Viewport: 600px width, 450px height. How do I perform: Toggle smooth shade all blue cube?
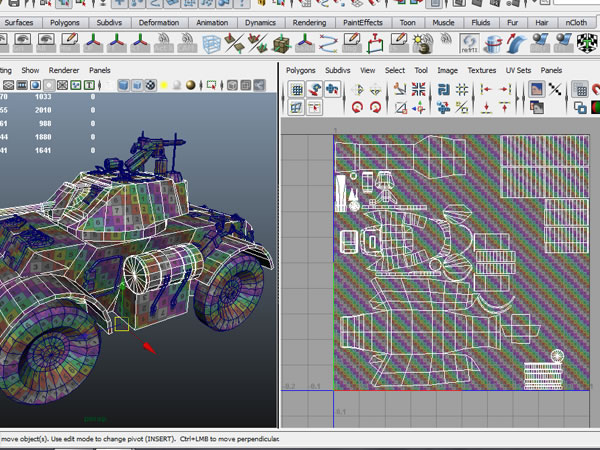coord(123,85)
